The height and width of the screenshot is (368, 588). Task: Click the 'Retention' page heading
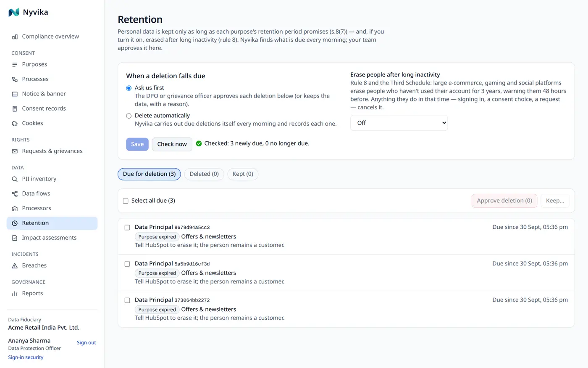click(x=140, y=19)
